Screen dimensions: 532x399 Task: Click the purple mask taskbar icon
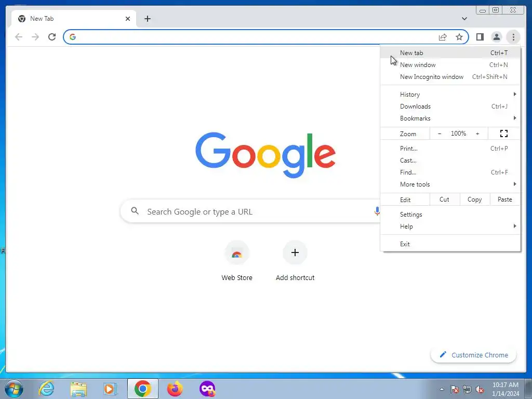[207, 389]
